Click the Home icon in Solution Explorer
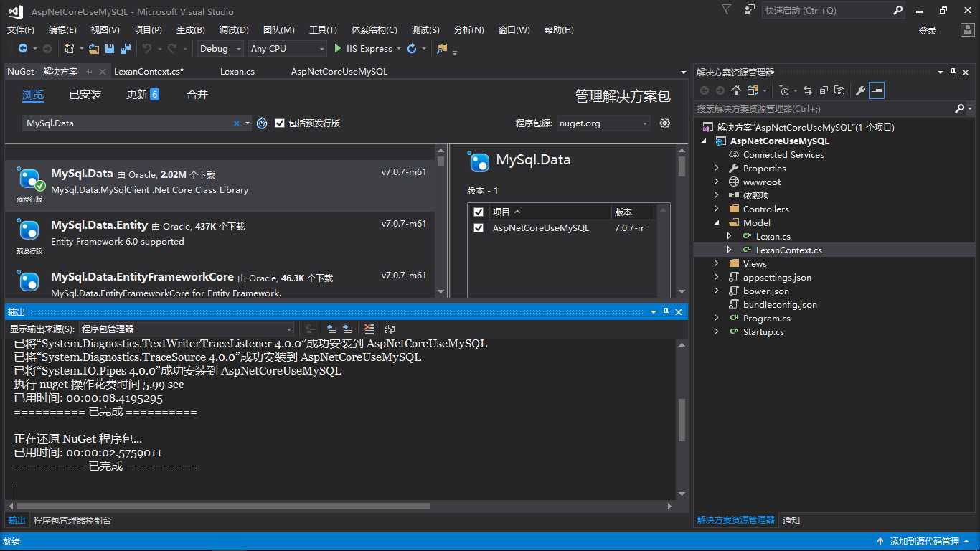980x551 pixels. pyautogui.click(x=736, y=90)
